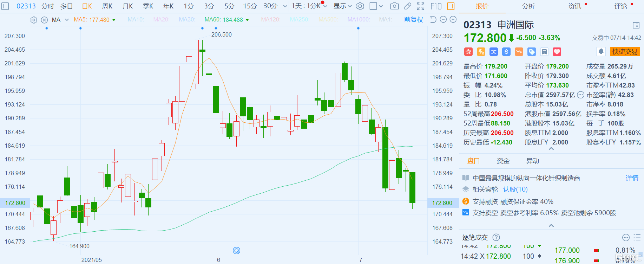Viewport: 644px width, 264px height.
Task: Open the 显示 display dropdown
Action: [342, 6]
